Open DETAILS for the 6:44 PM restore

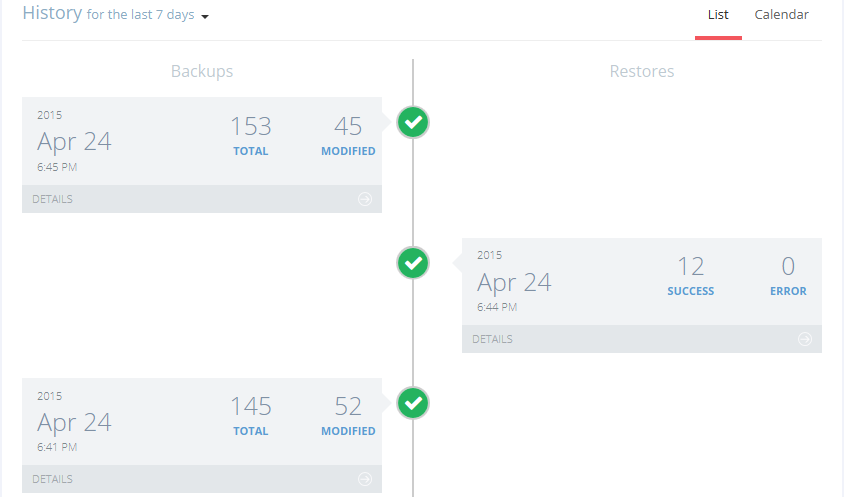tap(493, 339)
